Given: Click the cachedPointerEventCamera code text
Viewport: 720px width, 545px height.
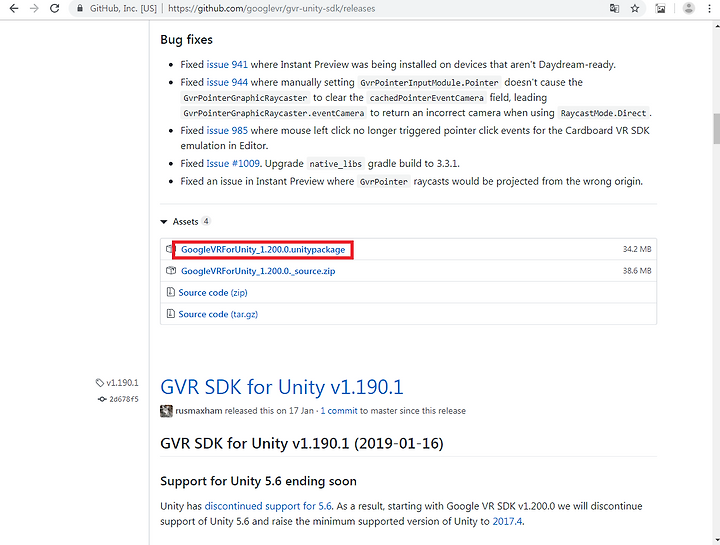Looking at the screenshot, I should tap(427, 98).
